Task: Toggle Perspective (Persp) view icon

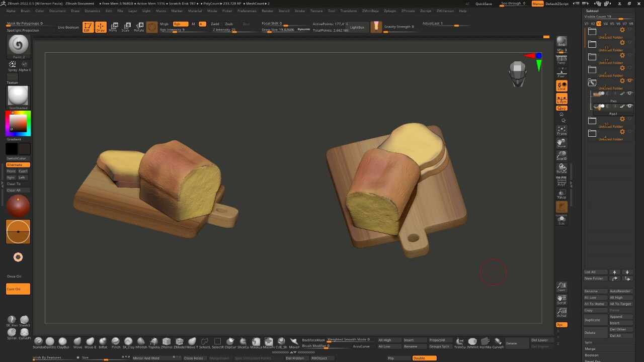Action: [561, 59]
